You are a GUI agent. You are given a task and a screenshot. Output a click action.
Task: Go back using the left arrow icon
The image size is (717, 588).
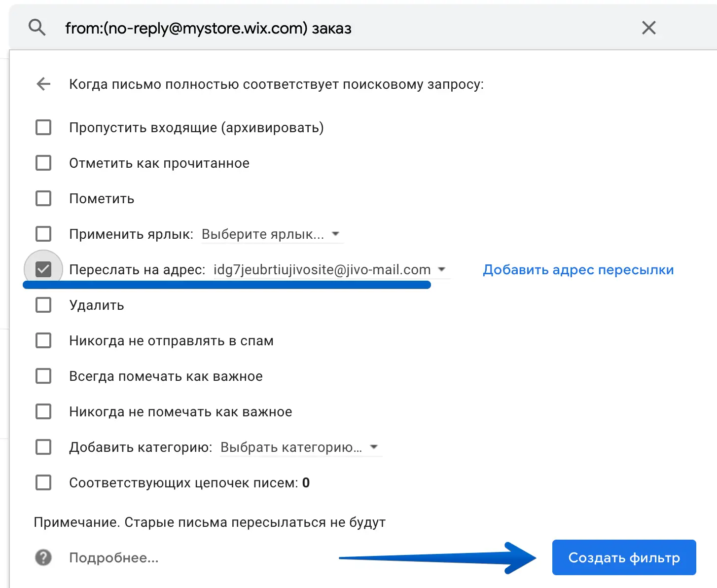(44, 84)
